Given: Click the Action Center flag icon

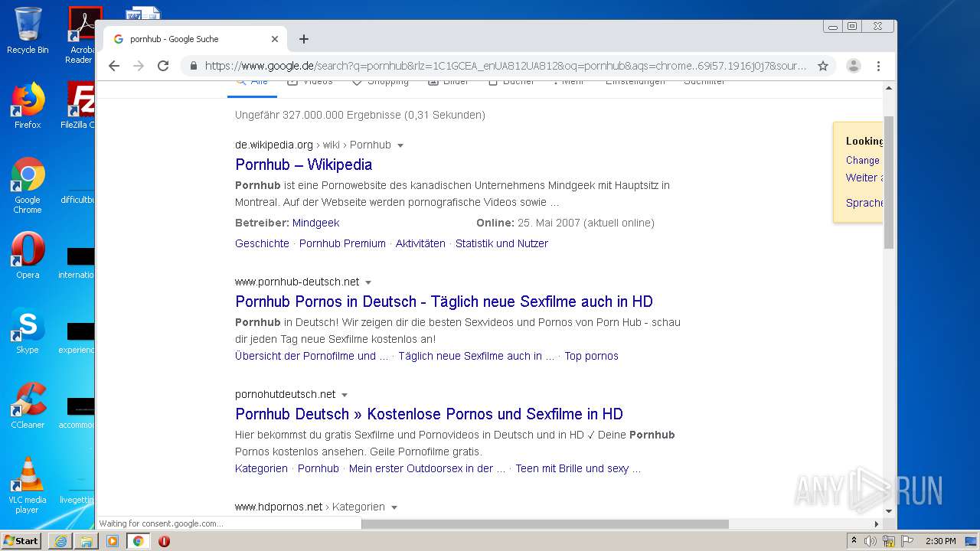Looking at the screenshot, I should (906, 541).
